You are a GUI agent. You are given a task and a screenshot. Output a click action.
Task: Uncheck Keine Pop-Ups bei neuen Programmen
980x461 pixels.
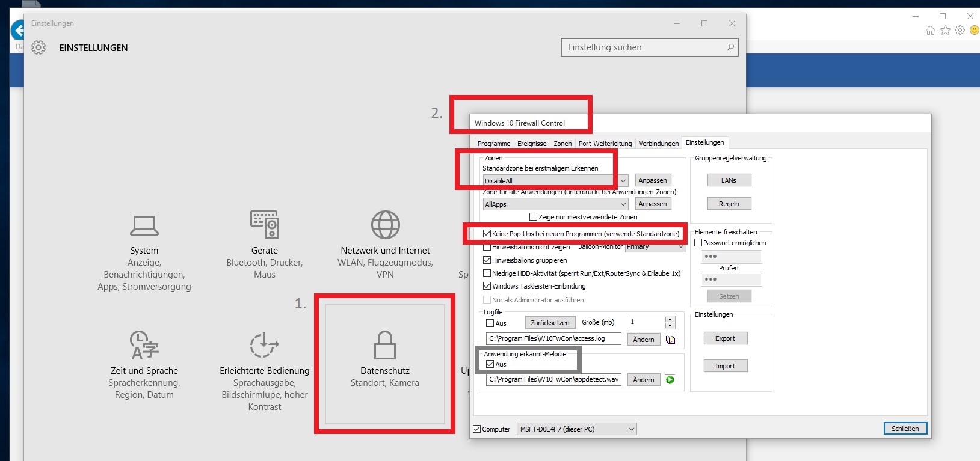487,234
